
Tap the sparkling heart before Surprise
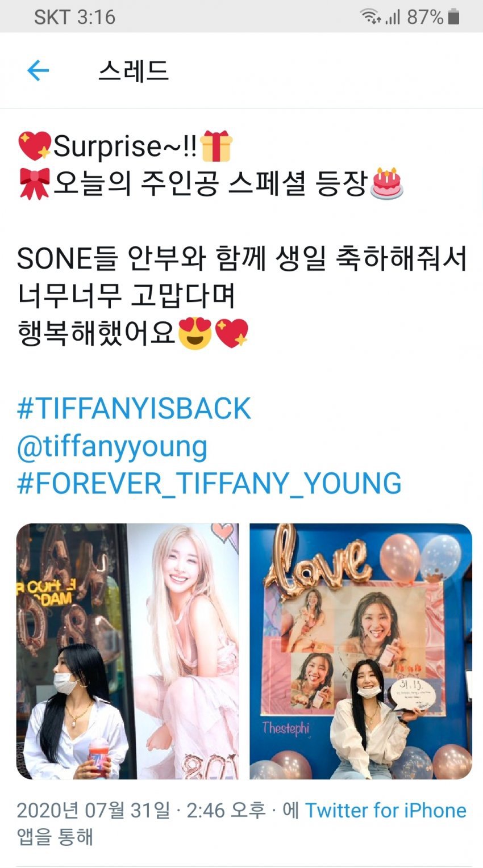(x=34, y=146)
